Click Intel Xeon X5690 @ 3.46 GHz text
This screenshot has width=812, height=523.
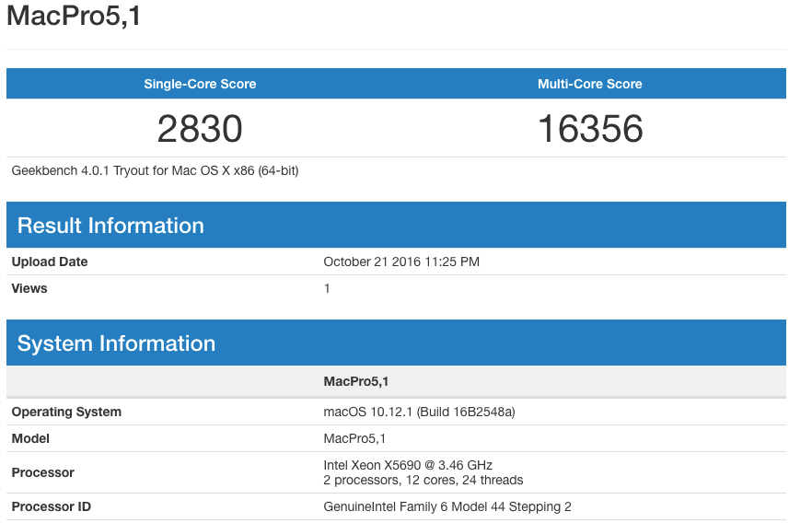(408, 465)
